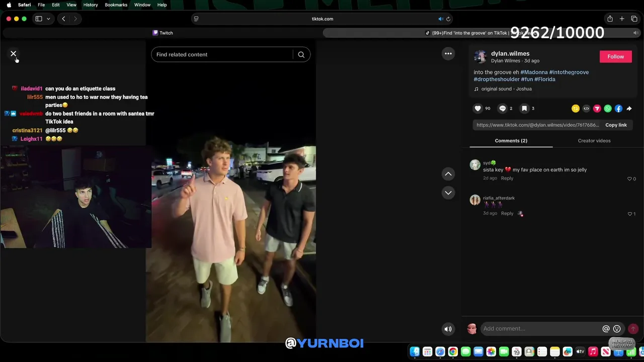Switch to Creator videos tab
The width and height of the screenshot is (644, 362).
594,141
